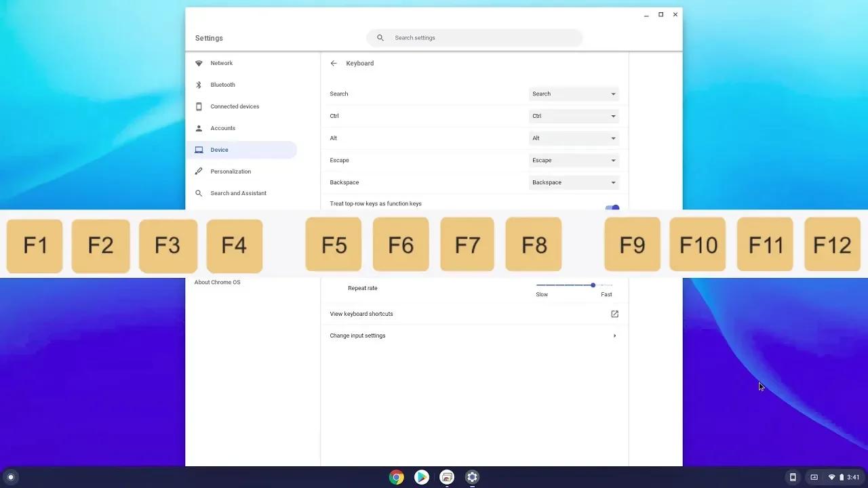Open Bluetooth settings via its icon
The width and height of the screenshot is (868, 488).
[197, 84]
